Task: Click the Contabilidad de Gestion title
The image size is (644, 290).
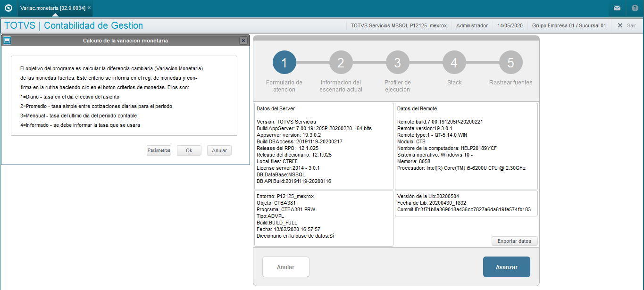Action: tap(93, 25)
